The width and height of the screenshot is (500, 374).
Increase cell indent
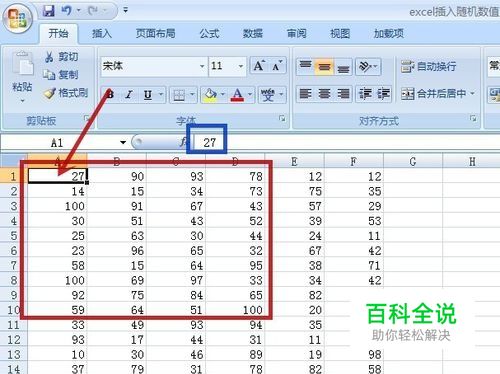[x=383, y=94]
